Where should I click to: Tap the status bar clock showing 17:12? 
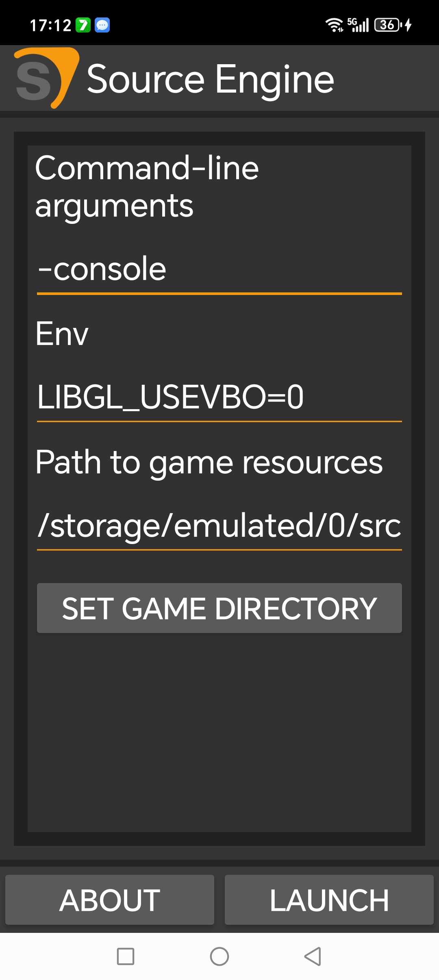tap(50, 26)
